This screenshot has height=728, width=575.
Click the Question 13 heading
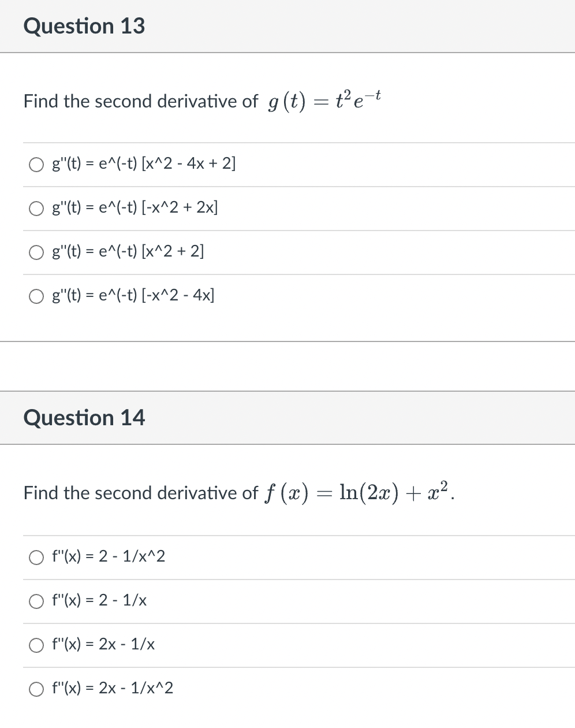click(x=84, y=26)
